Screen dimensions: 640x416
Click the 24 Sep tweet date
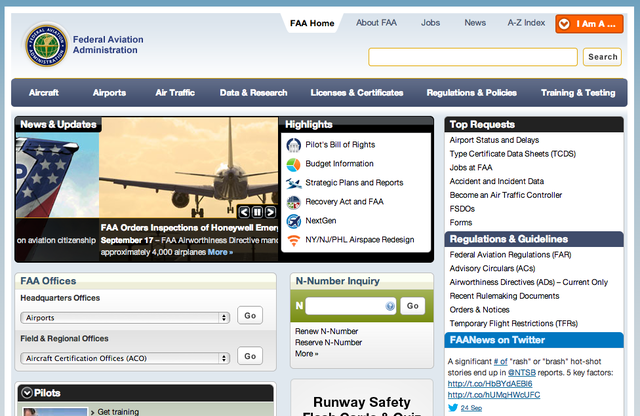click(471, 408)
